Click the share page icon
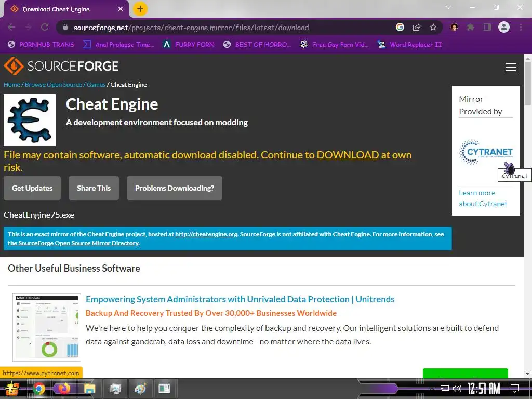 (417, 27)
